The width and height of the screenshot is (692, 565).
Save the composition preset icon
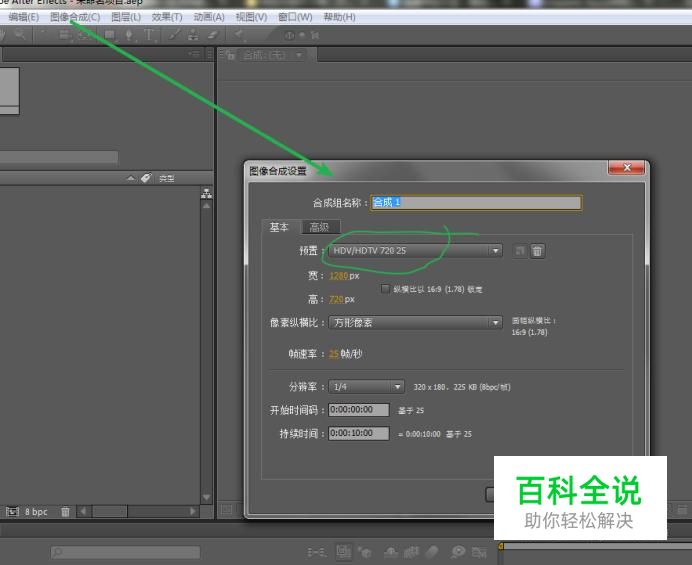point(520,251)
